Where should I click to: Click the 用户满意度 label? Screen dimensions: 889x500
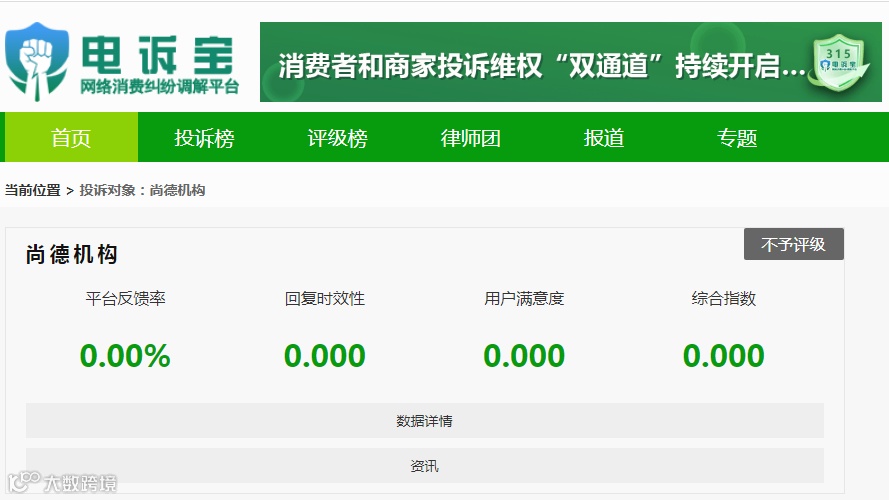(524, 299)
